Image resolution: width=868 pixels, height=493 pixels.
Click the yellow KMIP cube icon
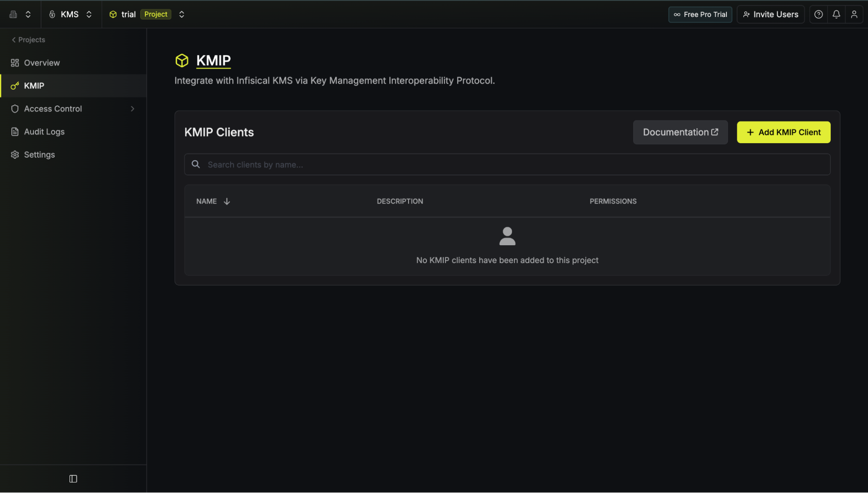182,60
